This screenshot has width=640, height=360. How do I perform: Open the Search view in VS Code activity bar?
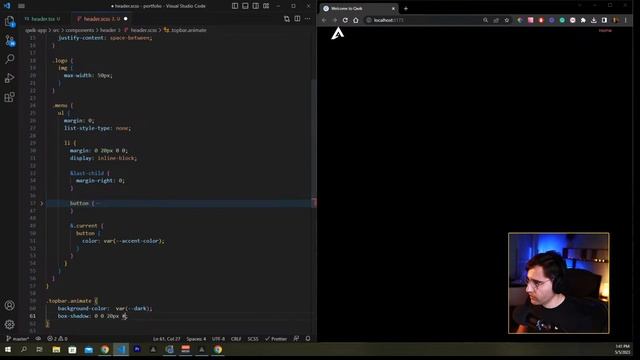(x=9, y=59)
